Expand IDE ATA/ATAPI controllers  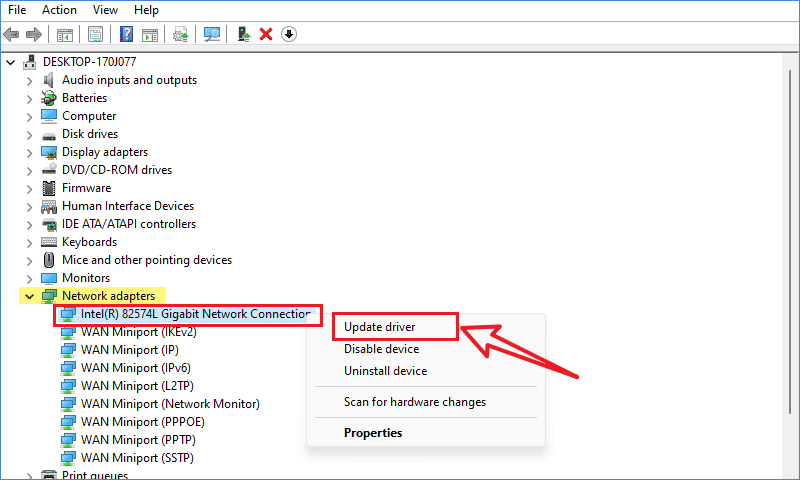(30, 225)
